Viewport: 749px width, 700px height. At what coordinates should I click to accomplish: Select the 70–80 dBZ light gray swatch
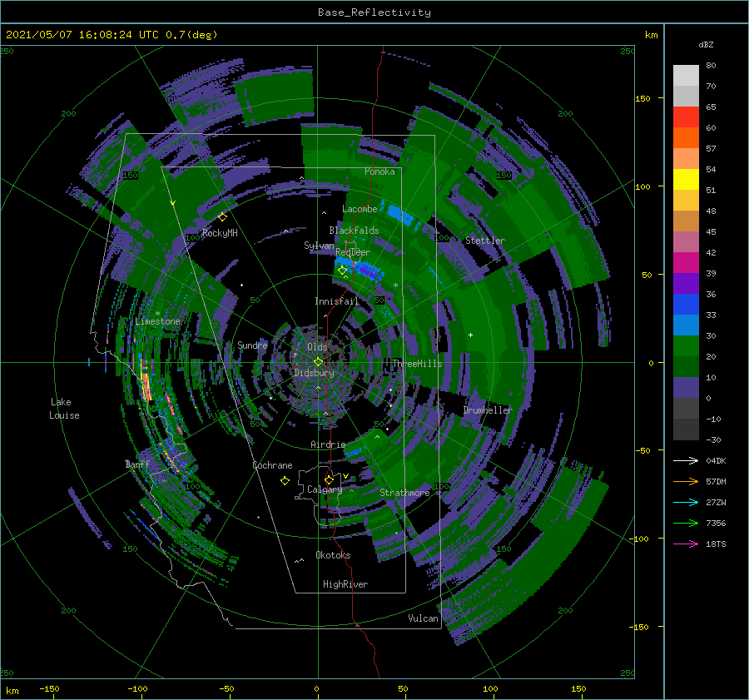point(686,76)
